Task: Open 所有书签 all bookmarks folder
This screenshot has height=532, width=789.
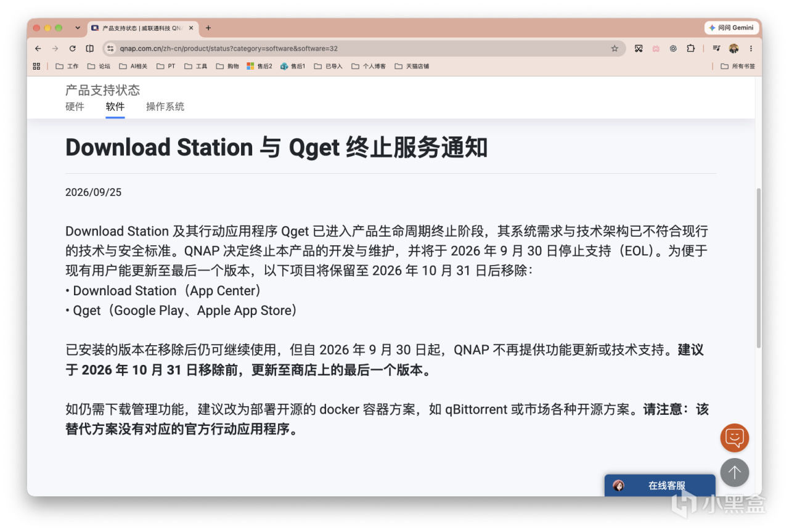Action: point(738,66)
